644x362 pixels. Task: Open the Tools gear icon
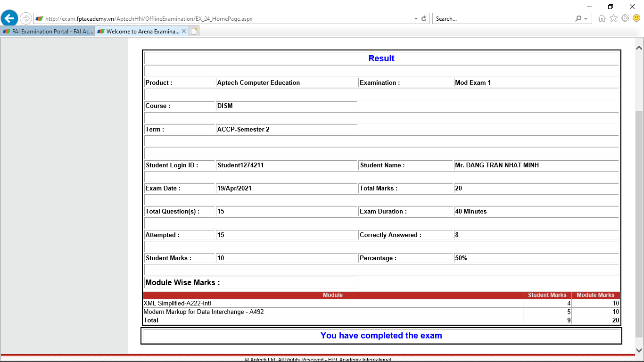[625, 18]
